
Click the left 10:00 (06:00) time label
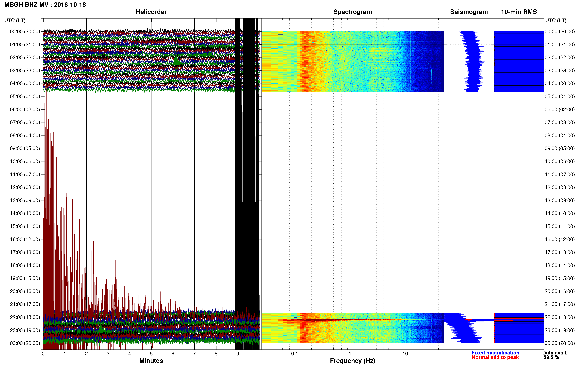coord(25,161)
